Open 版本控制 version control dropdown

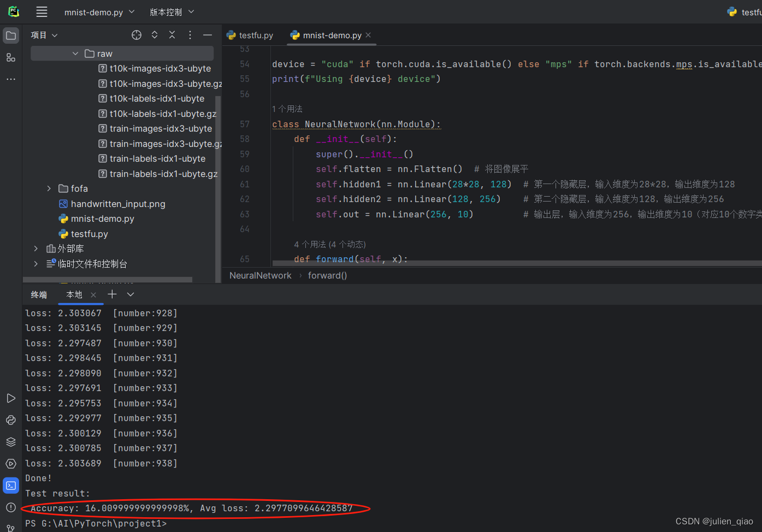[x=172, y=12]
